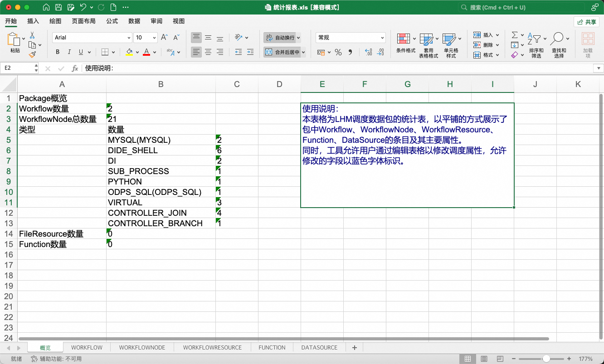Open the fill color dropdown arrow
This screenshot has width=604, height=364.
tap(137, 53)
